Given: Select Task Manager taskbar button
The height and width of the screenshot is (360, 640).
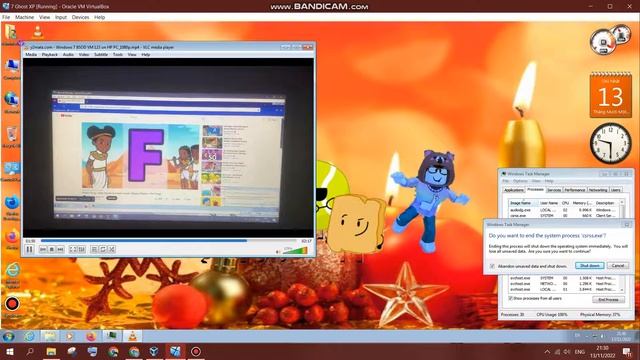Looking at the screenshot, I should tap(111, 336).
